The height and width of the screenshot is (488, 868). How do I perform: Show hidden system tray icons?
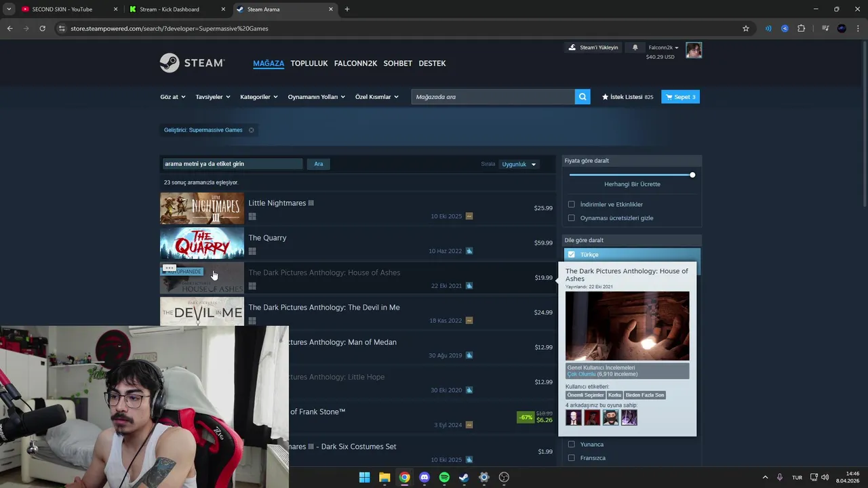click(x=766, y=477)
